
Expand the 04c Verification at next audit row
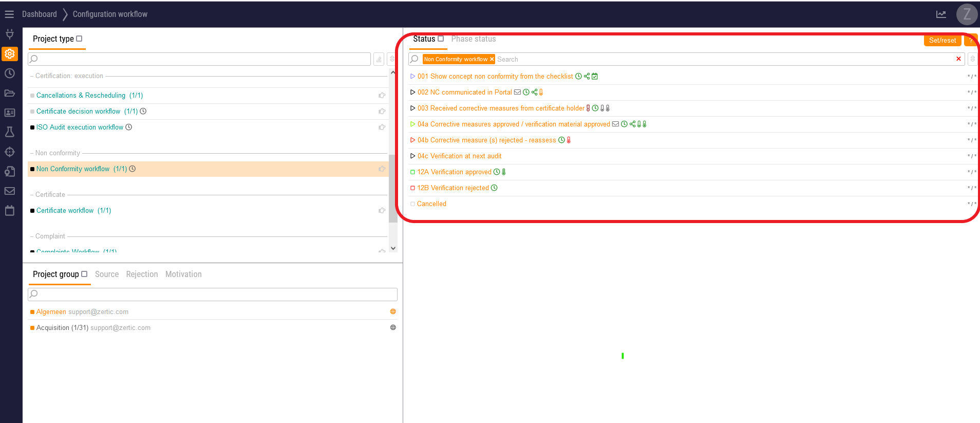pyautogui.click(x=412, y=156)
